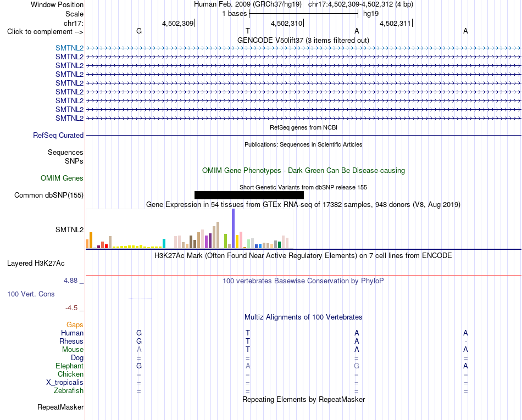Click base G in the complement row
Image resolution: width=522 pixels, height=420 pixels.
point(139,31)
